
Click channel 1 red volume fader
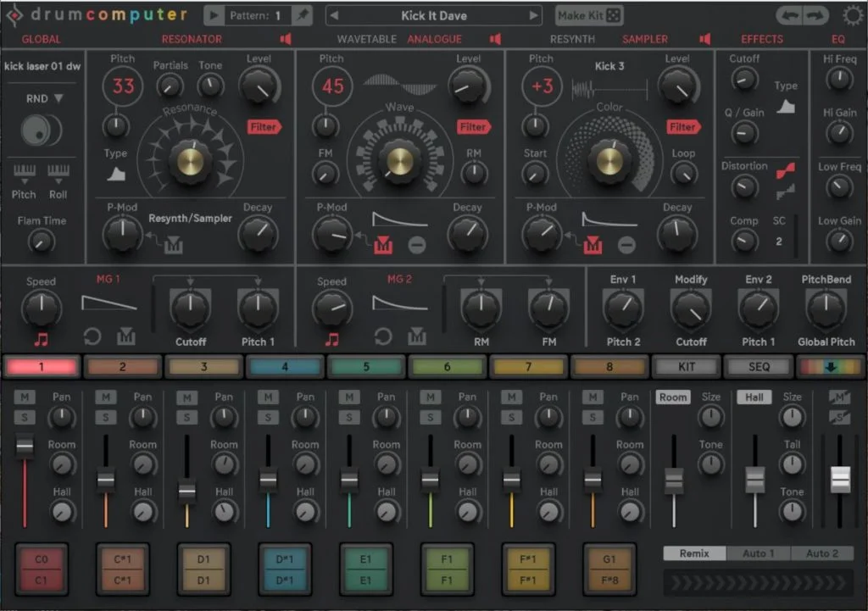(x=24, y=446)
